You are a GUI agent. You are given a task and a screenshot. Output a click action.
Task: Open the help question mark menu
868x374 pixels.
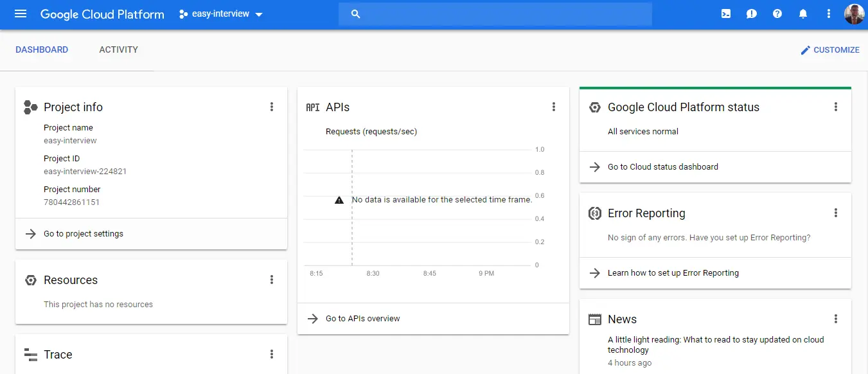point(777,13)
